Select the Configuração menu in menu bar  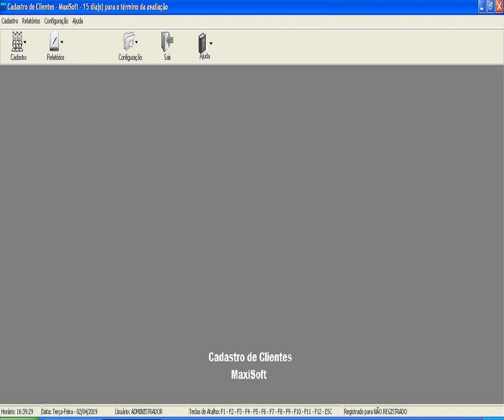click(x=56, y=21)
